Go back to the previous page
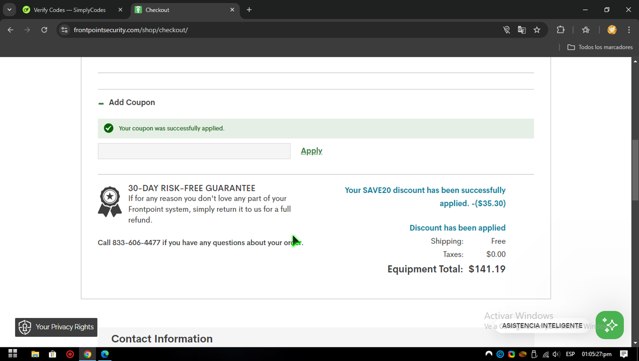The height and width of the screenshot is (361, 639). point(11,30)
